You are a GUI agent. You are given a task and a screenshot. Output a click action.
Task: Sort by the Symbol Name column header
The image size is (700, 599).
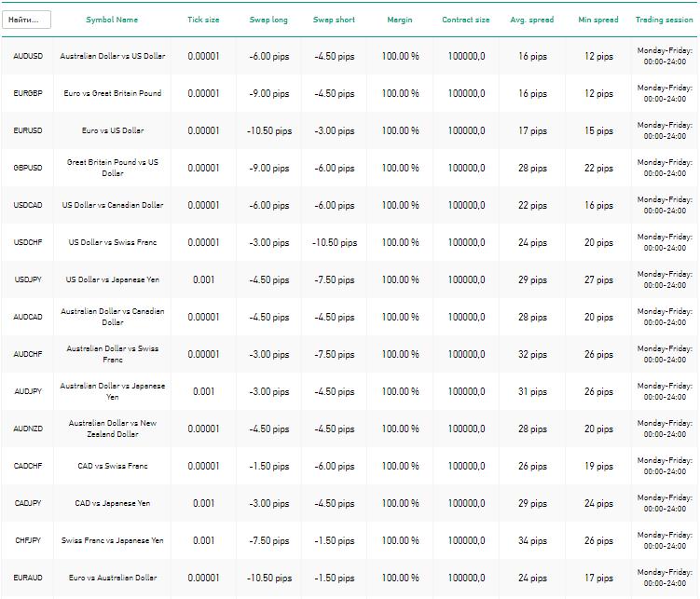coord(112,20)
